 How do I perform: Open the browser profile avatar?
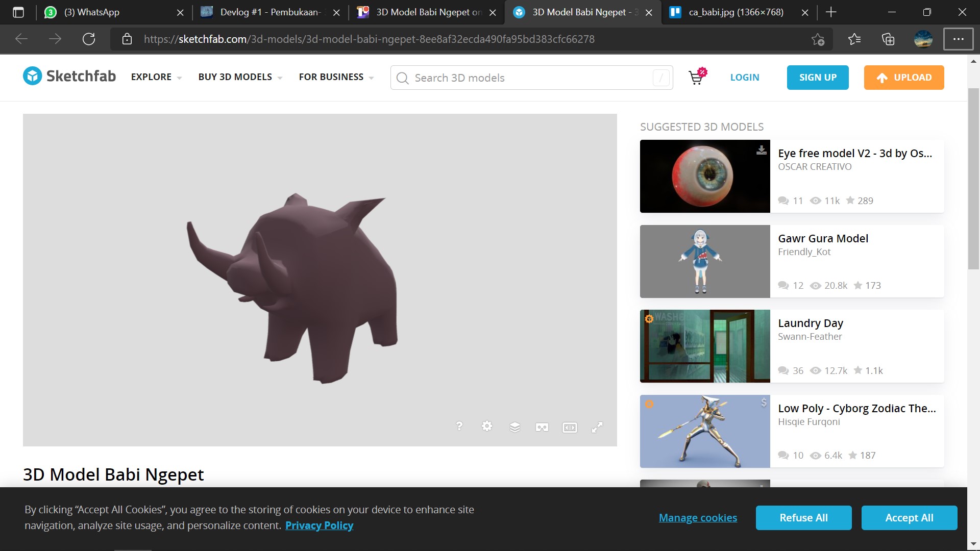(923, 39)
